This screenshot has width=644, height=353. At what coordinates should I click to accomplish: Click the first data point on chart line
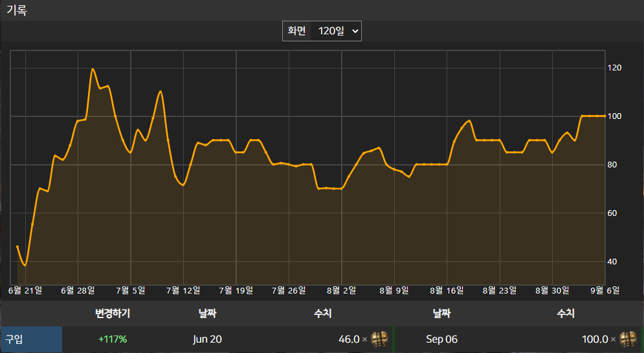coord(17,247)
